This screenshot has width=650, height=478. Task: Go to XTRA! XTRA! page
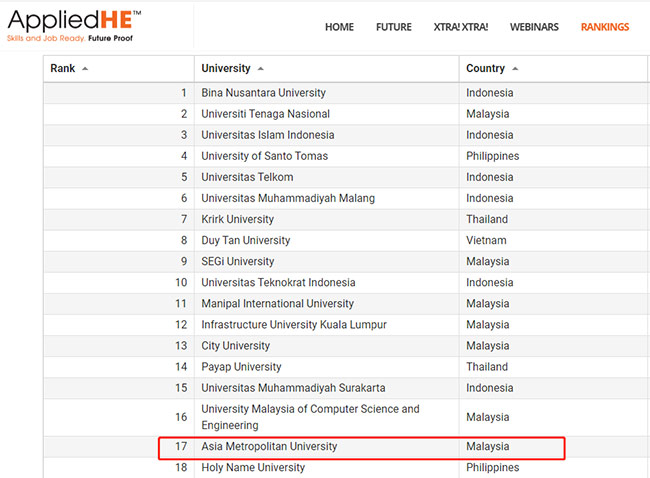[x=461, y=27]
